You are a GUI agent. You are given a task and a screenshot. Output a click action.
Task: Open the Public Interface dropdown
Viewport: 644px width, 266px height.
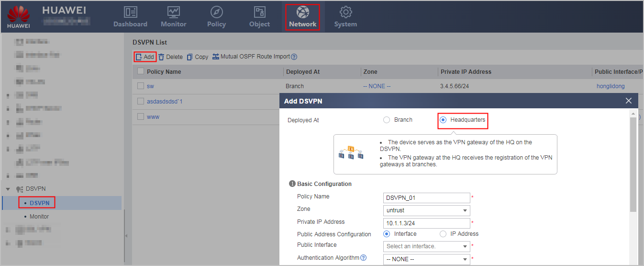pos(427,246)
